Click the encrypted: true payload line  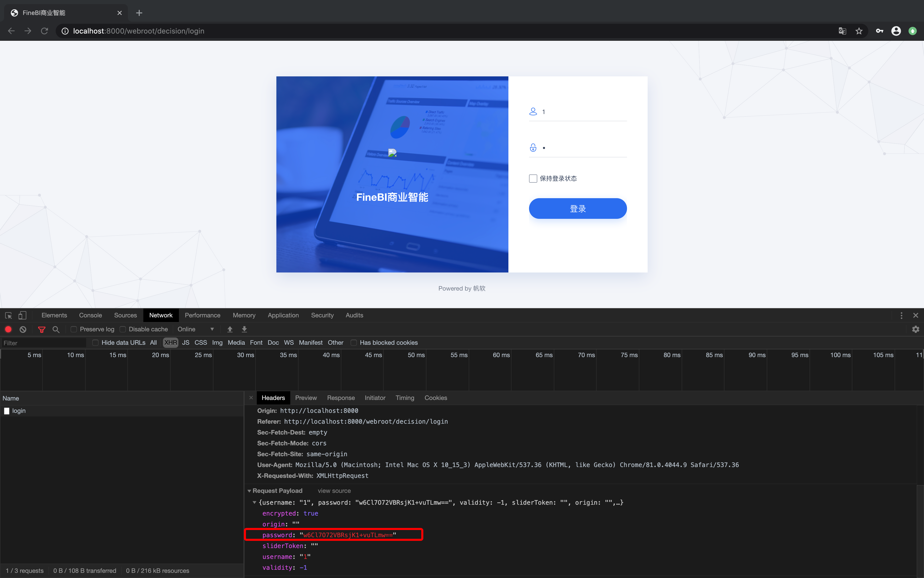pyautogui.click(x=290, y=513)
